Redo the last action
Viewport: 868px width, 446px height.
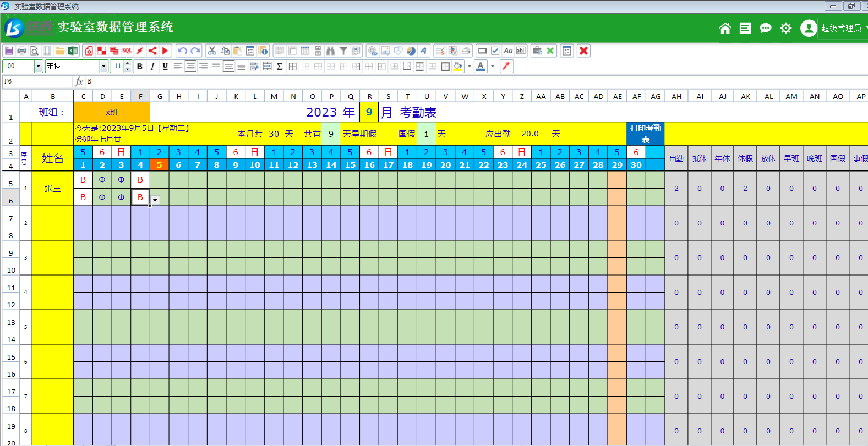195,51
